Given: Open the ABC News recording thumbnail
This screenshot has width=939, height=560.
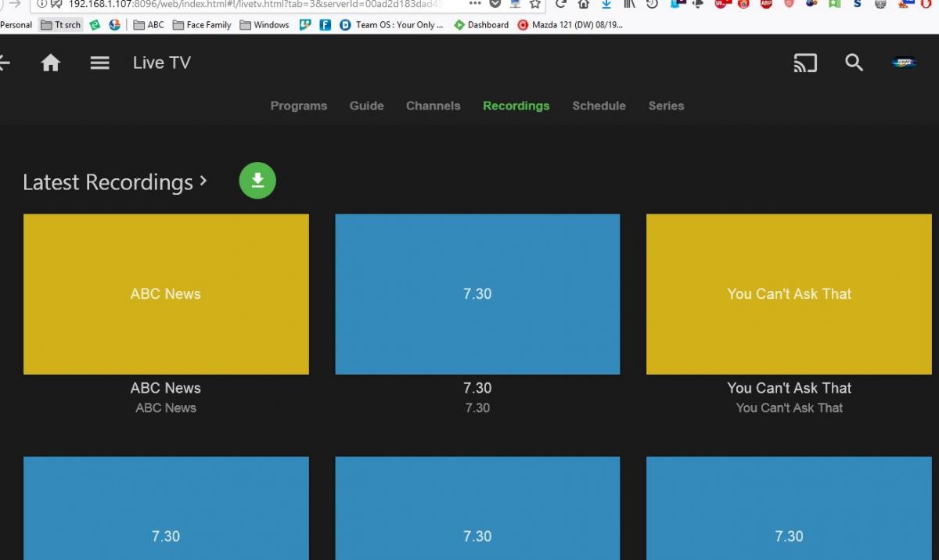Looking at the screenshot, I should coord(166,294).
